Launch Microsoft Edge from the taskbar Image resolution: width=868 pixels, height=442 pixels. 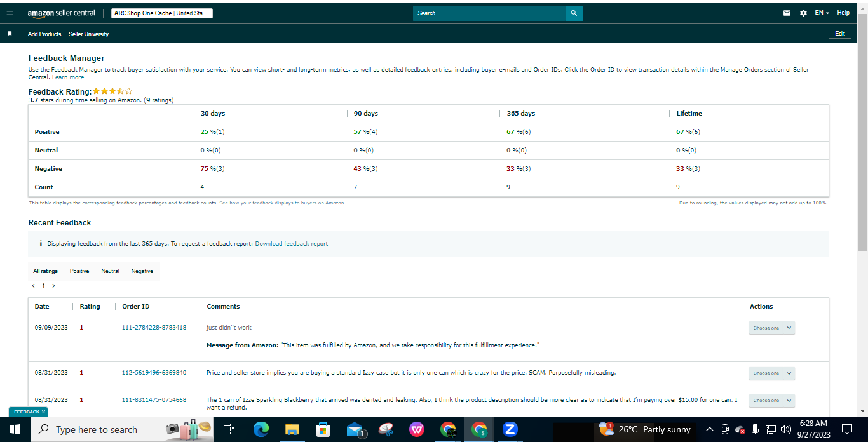[x=261, y=429]
